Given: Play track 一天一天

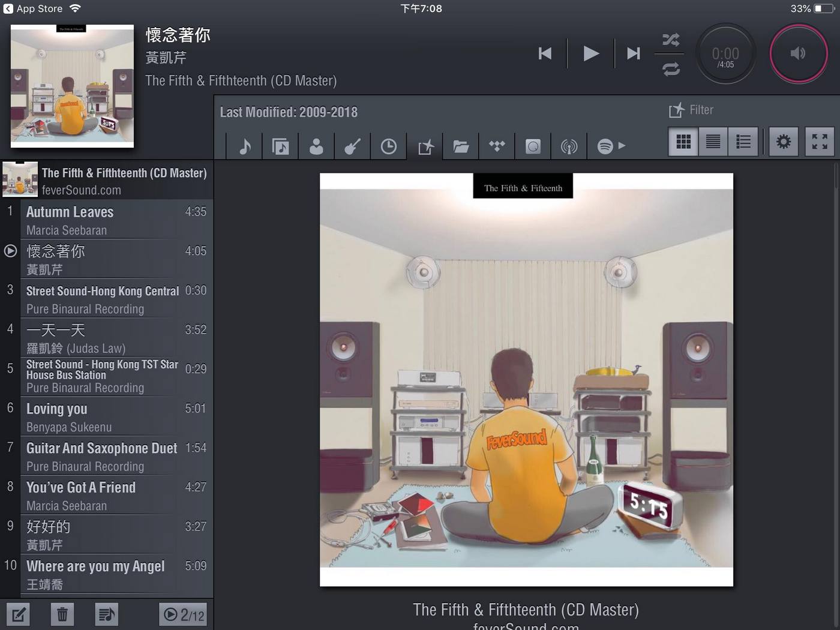Looking at the screenshot, I should pyautogui.click(x=107, y=338).
